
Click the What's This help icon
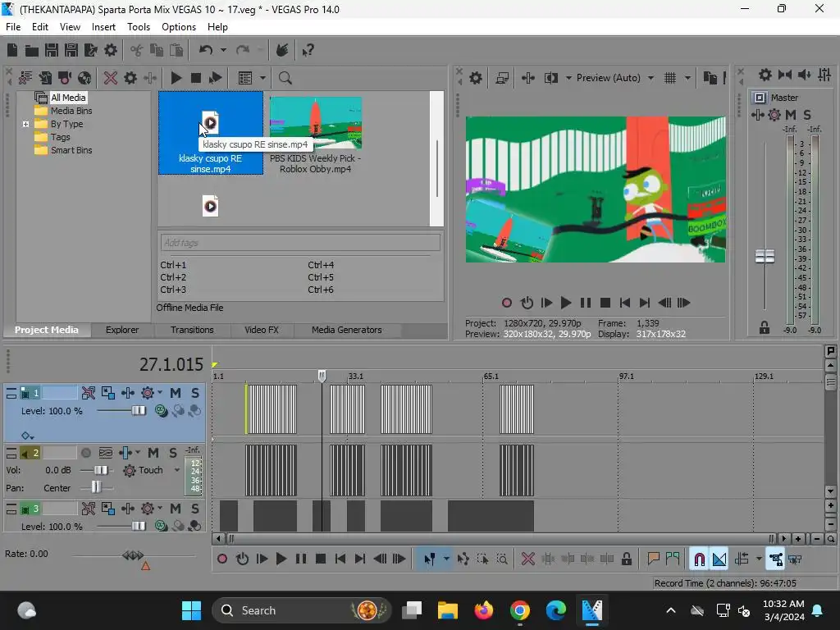point(308,50)
